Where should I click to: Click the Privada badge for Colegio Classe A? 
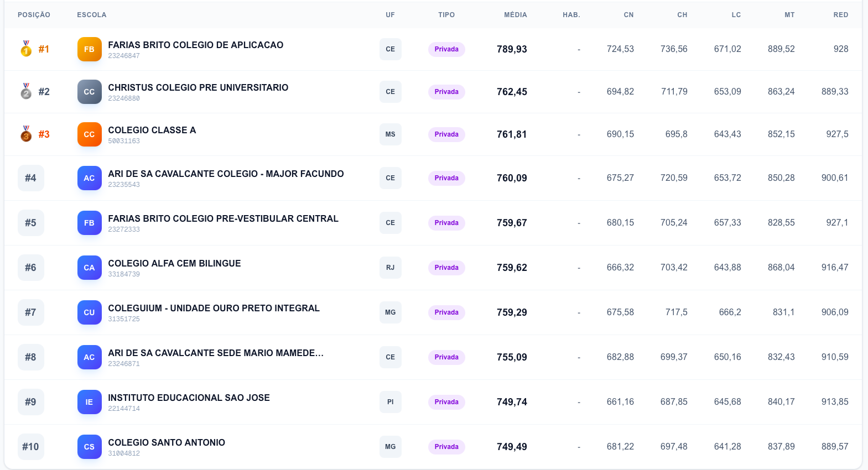coord(446,134)
